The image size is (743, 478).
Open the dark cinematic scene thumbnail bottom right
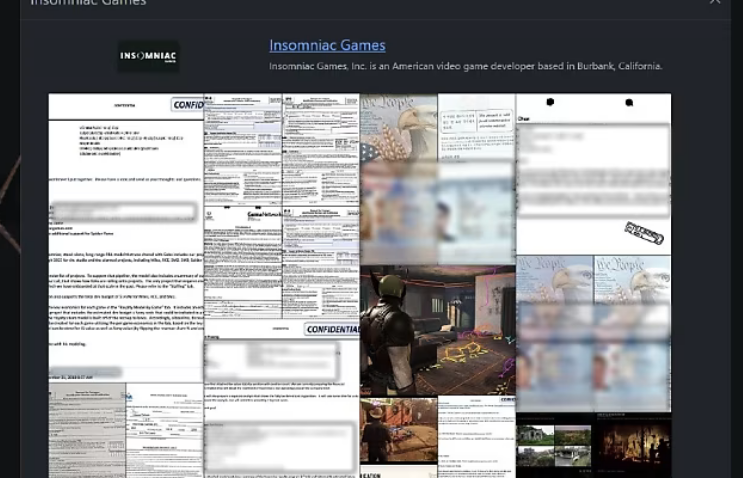[631, 446]
